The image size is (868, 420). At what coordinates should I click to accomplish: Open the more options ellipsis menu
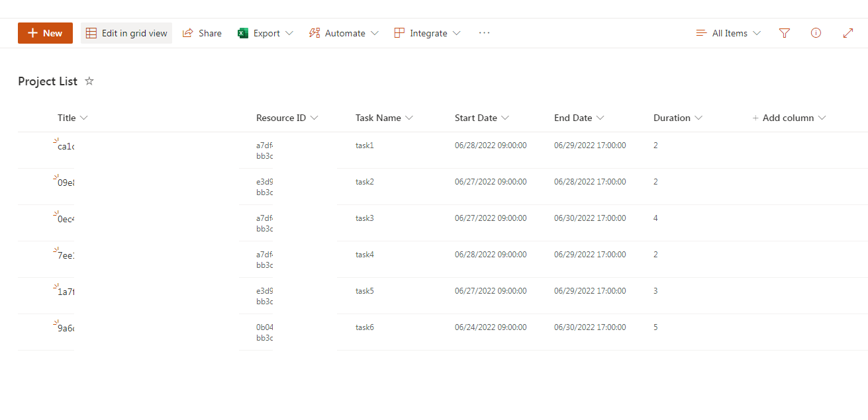(x=484, y=33)
